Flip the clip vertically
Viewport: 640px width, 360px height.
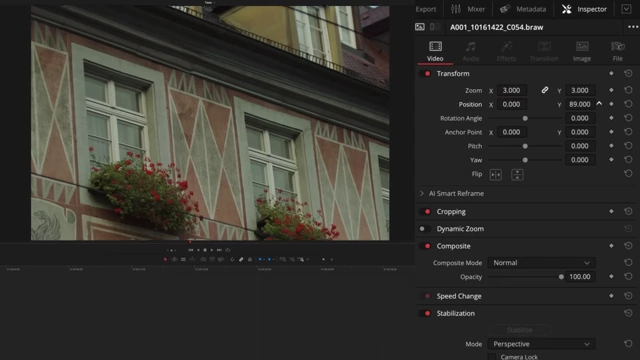(517, 175)
